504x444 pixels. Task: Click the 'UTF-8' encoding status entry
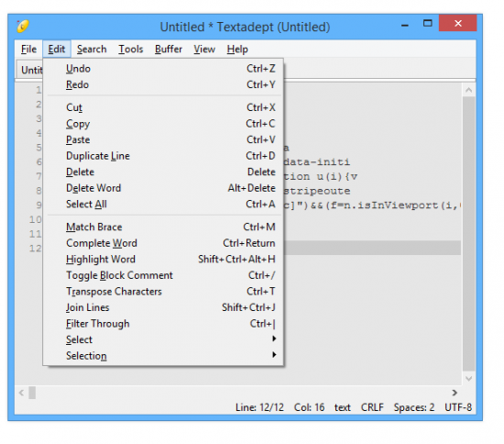458,407
